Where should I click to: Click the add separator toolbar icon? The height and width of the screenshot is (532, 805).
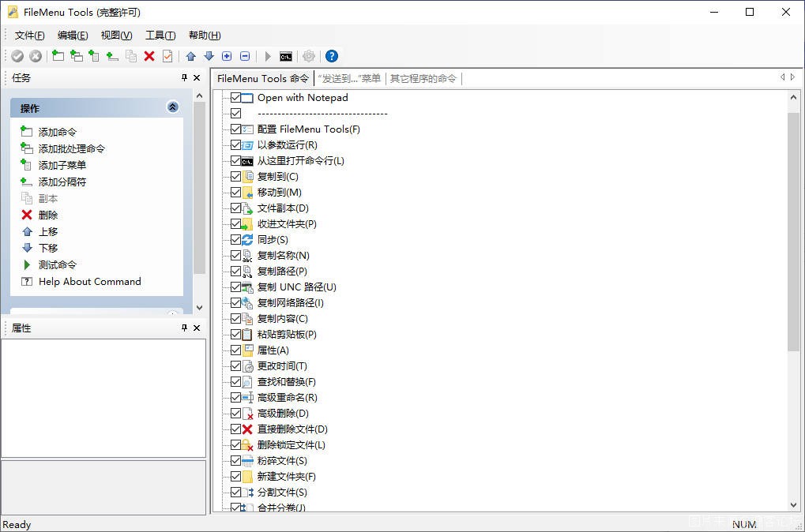click(x=112, y=56)
